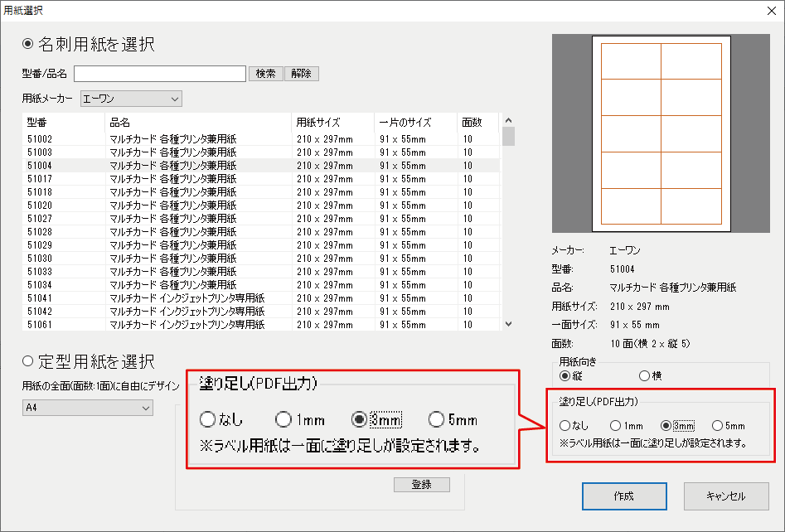
Task: Select row 51028 in the paper list
Action: [261, 232]
